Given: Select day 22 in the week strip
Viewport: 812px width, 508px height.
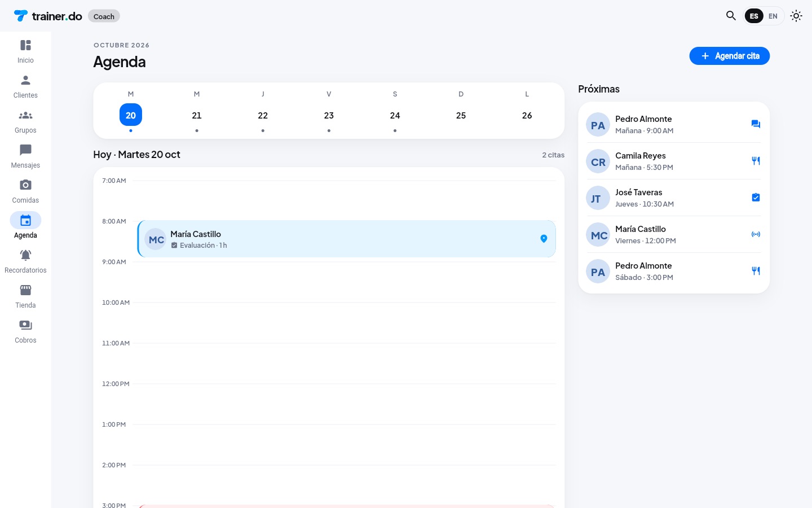Looking at the screenshot, I should 263,115.
